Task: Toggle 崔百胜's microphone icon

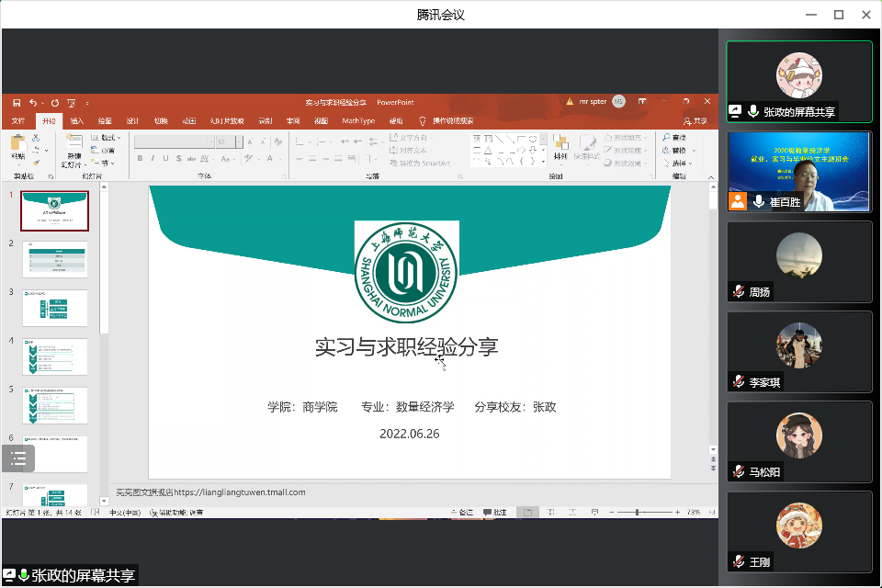Action: point(759,201)
